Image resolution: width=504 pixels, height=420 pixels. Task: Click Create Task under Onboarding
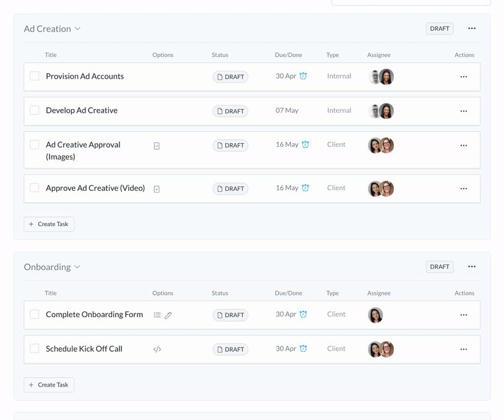click(49, 385)
